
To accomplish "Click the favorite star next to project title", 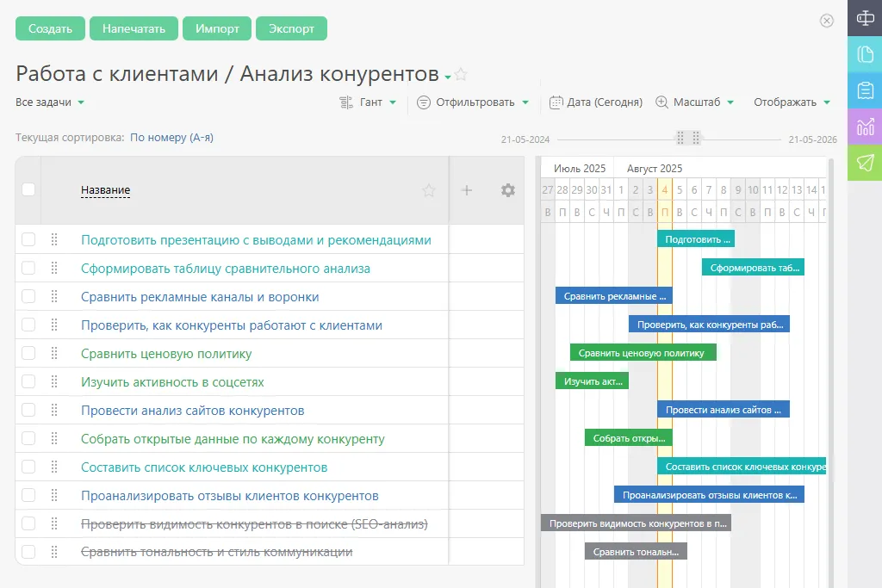I will point(461,75).
